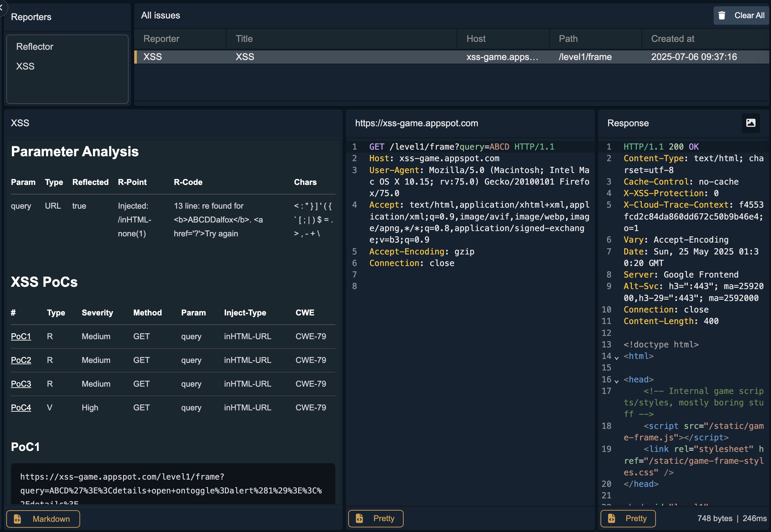The image size is (771, 532).
Task: Click the 246ms response time indicator
Action: pos(755,518)
